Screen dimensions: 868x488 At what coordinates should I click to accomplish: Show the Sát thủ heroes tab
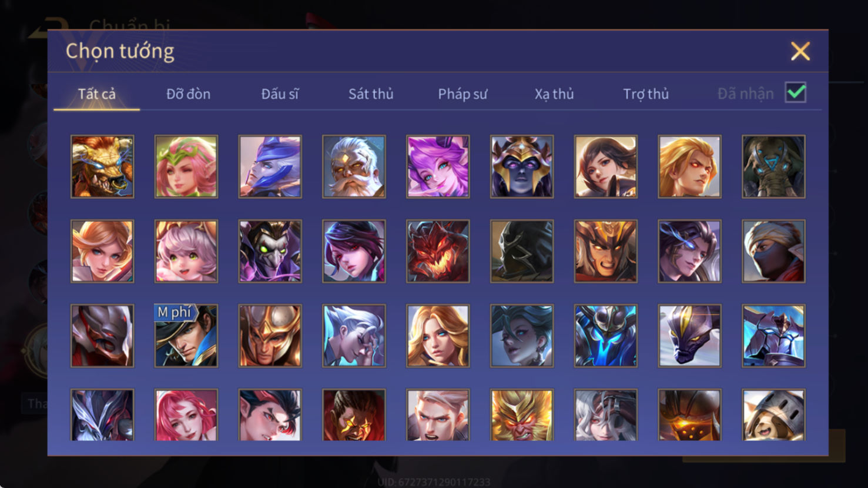[371, 94]
